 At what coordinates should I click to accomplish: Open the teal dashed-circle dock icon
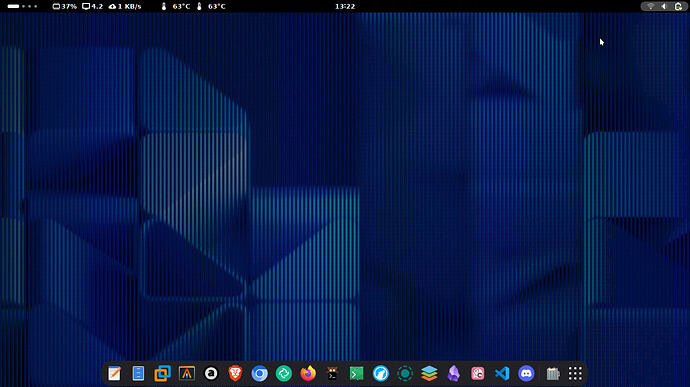405,373
